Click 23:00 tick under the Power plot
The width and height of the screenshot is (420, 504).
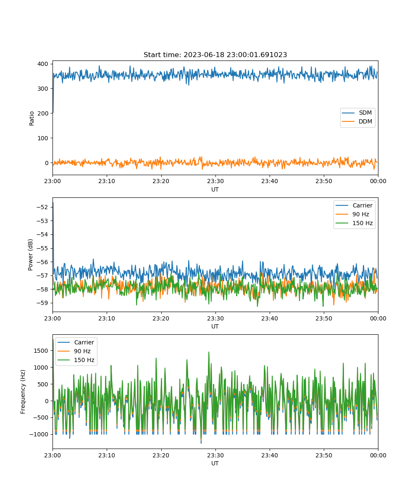pos(52,318)
